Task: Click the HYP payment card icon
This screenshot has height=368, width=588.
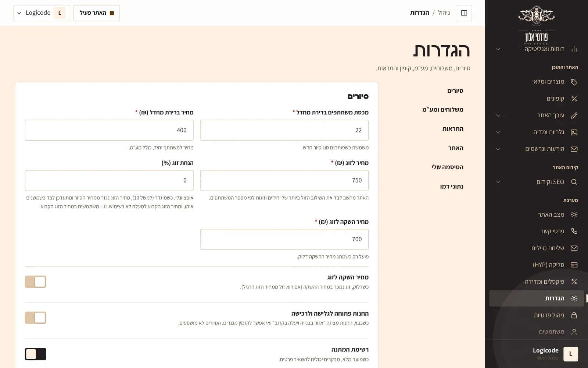Action: 574,265
